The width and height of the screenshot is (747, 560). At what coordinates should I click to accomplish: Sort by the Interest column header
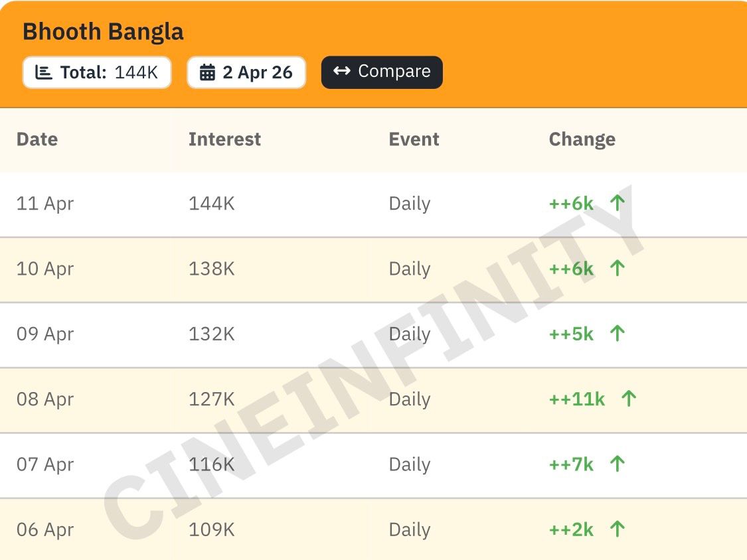[x=224, y=139]
